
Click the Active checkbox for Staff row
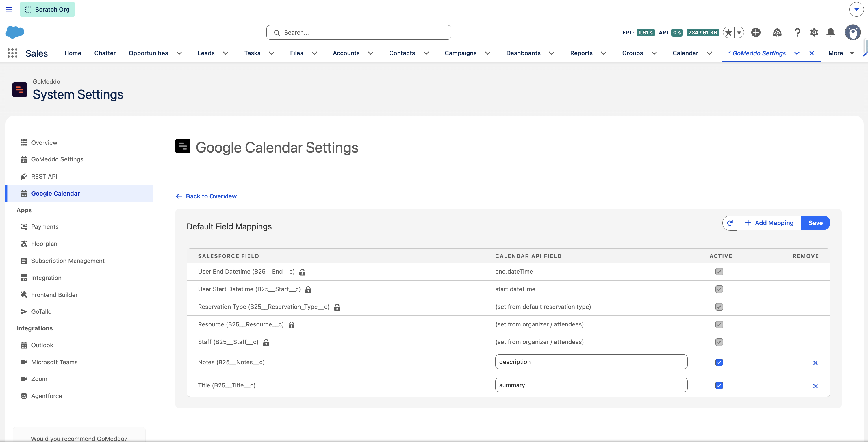point(719,342)
